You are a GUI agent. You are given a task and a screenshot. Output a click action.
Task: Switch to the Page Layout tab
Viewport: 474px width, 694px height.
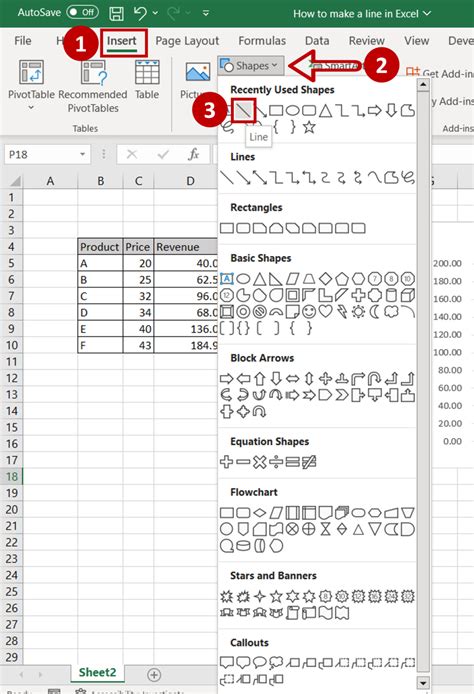click(x=187, y=41)
